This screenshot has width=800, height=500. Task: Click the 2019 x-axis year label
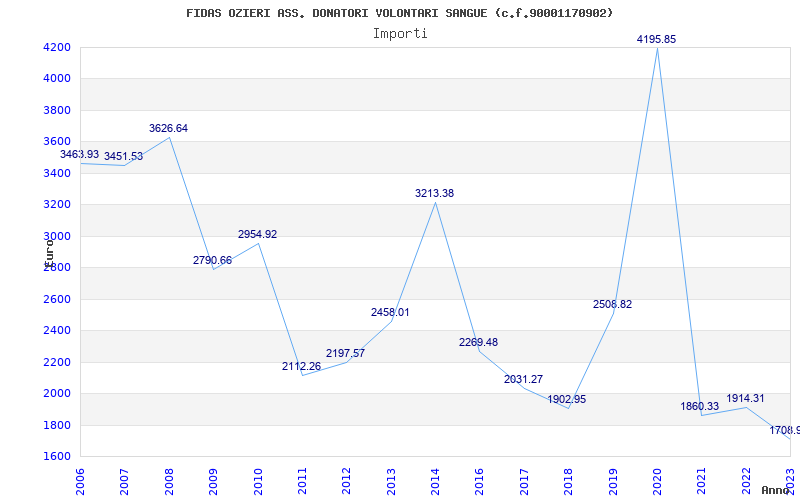613,482
